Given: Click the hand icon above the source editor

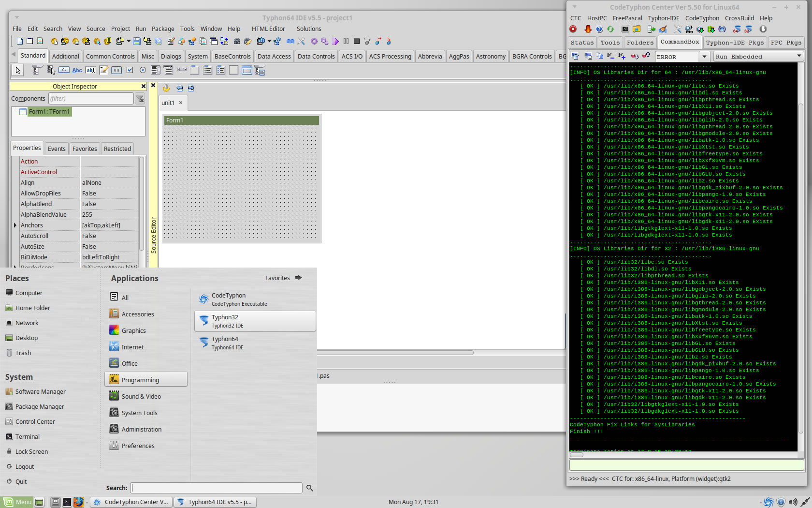Looking at the screenshot, I should [166, 88].
